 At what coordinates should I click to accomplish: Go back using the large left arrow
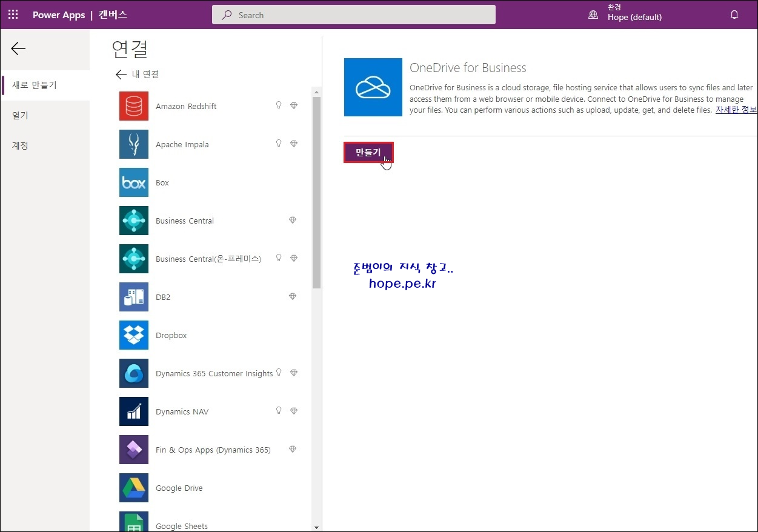click(x=18, y=48)
